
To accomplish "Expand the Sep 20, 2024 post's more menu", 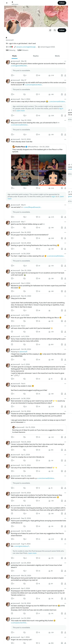I will click(65, 120).
